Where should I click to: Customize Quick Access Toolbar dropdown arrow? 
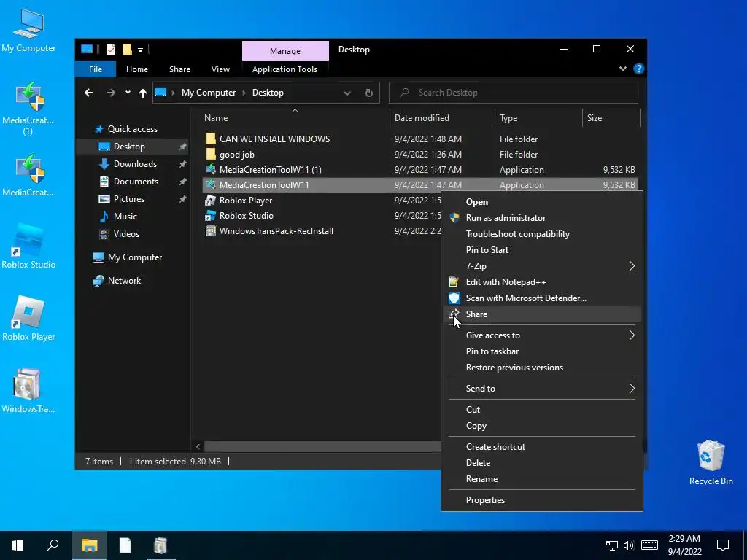[140, 50]
